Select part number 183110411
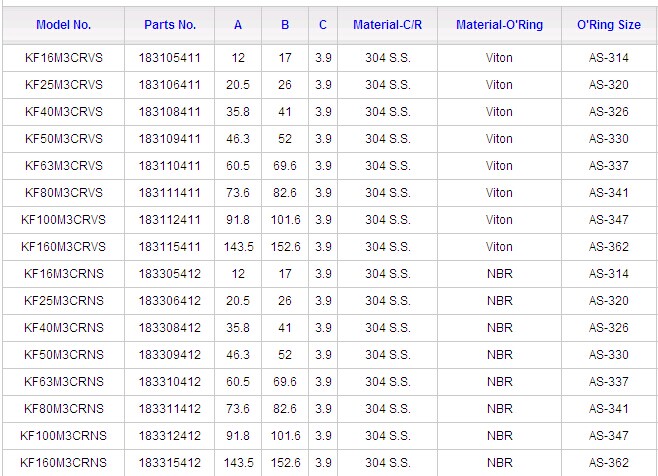Image resolution: width=658 pixels, height=476 pixels. [x=170, y=166]
